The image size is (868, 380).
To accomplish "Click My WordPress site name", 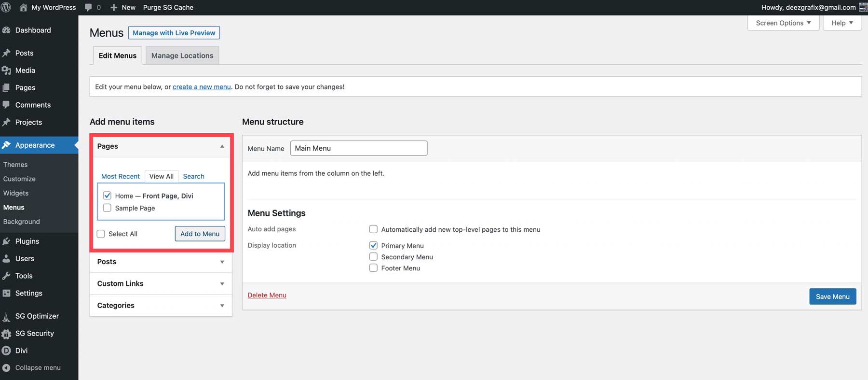I will (54, 7).
